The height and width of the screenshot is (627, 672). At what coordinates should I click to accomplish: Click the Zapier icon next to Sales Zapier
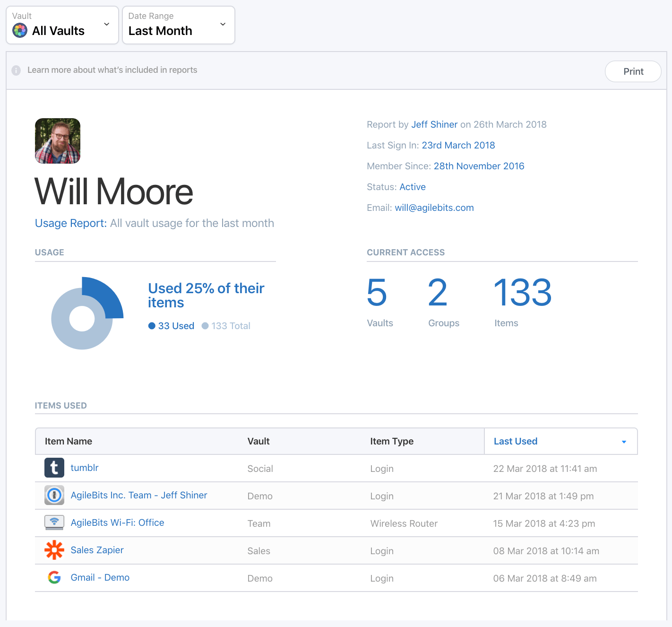coord(54,550)
